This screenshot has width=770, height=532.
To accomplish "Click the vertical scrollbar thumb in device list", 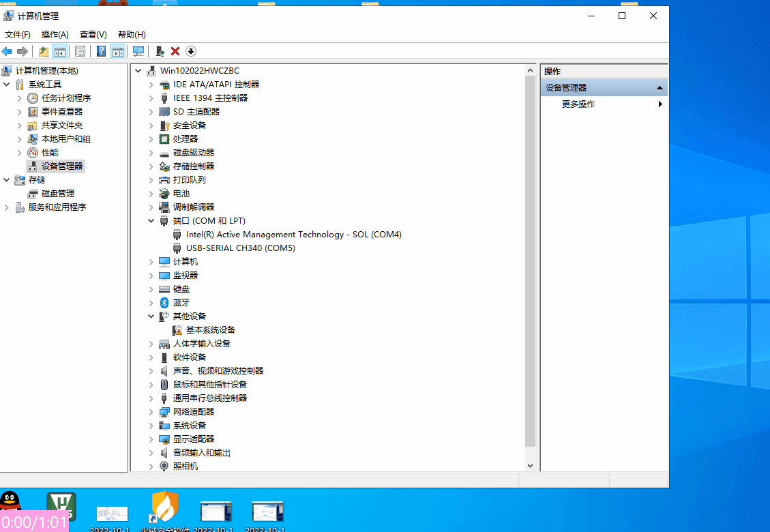I will (530, 261).
